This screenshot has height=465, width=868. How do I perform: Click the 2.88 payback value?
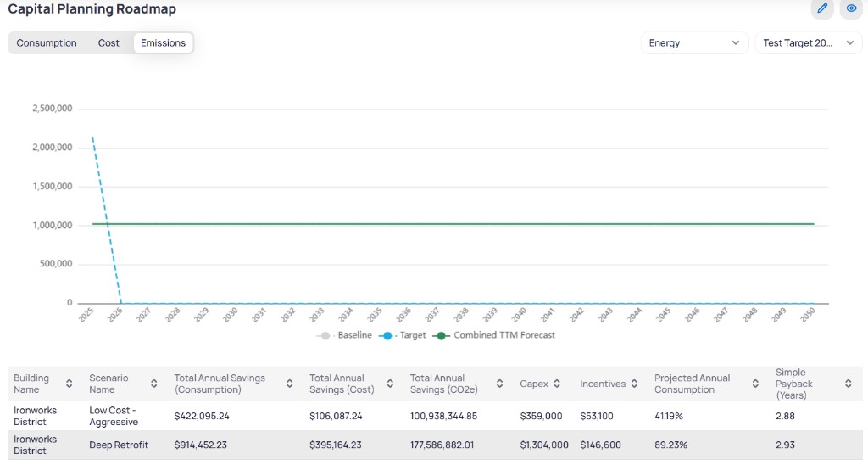coord(785,417)
